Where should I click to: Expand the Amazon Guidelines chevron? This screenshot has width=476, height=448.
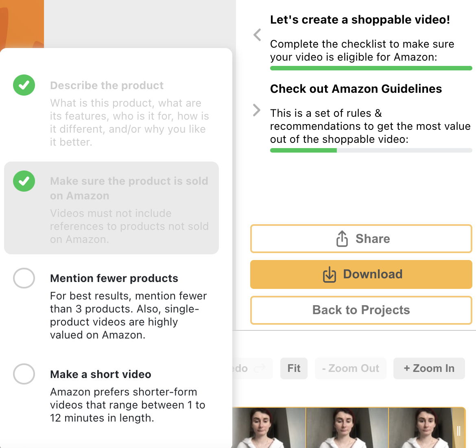coord(257,110)
